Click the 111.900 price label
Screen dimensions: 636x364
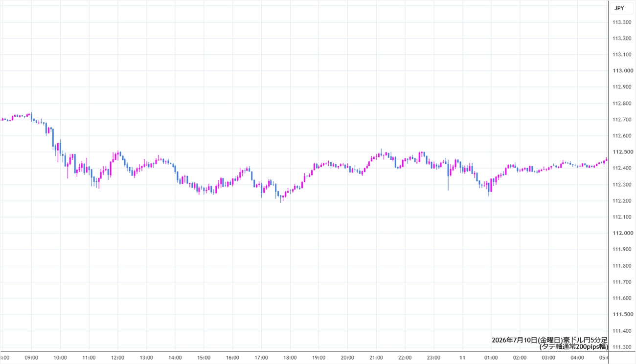click(x=621, y=250)
